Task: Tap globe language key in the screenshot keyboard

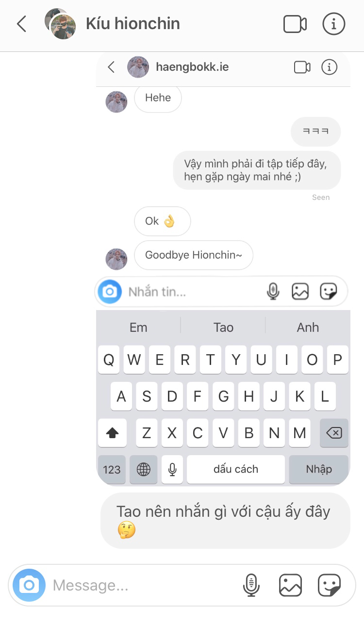Action: (144, 469)
